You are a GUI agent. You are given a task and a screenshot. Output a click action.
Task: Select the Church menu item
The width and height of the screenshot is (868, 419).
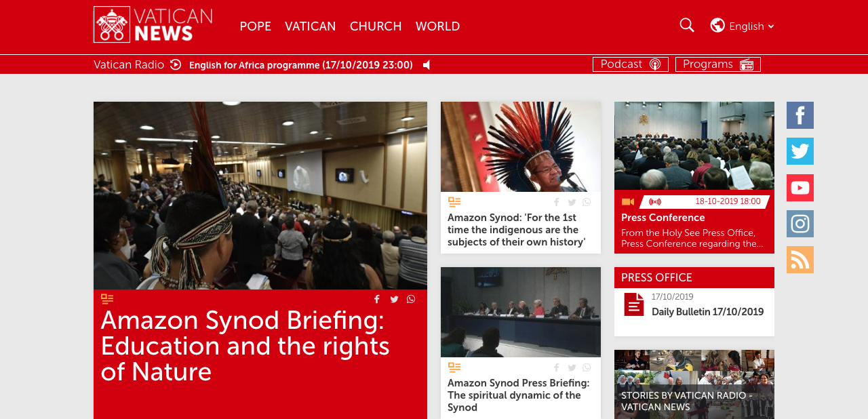click(376, 26)
